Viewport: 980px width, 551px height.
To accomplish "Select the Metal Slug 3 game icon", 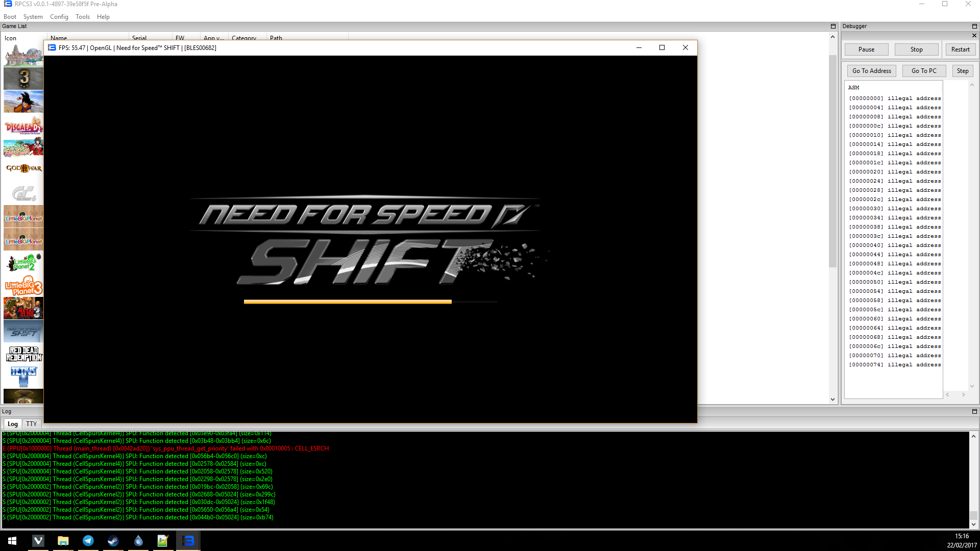I will pyautogui.click(x=23, y=308).
